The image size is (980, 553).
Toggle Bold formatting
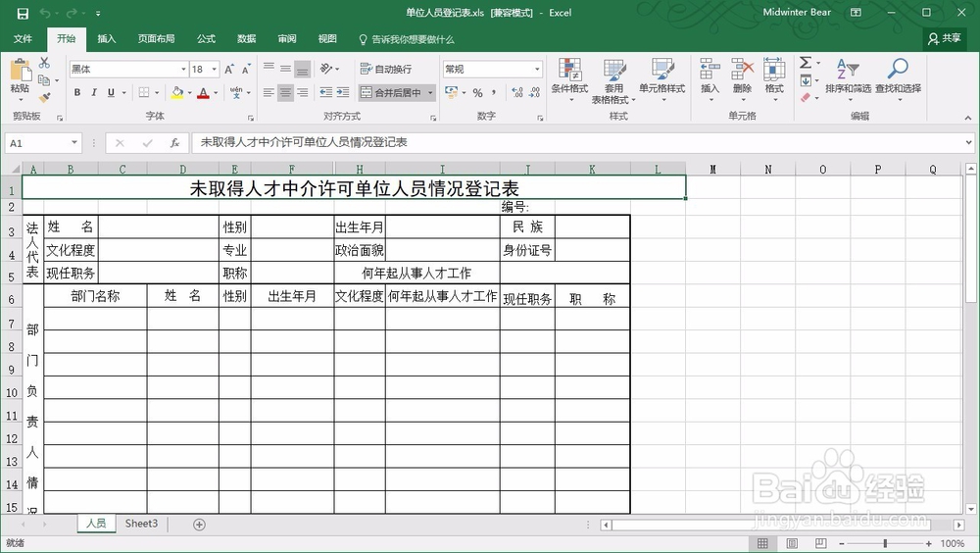click(x=76, y=92)
